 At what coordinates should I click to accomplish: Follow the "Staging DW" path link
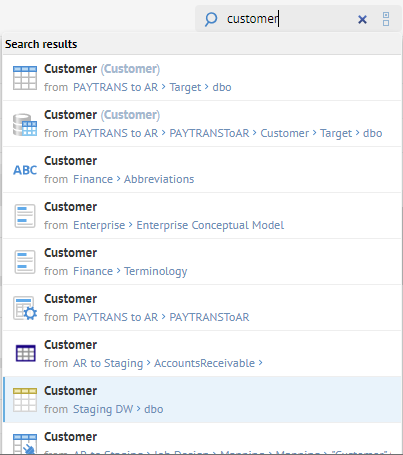point(103,409)
